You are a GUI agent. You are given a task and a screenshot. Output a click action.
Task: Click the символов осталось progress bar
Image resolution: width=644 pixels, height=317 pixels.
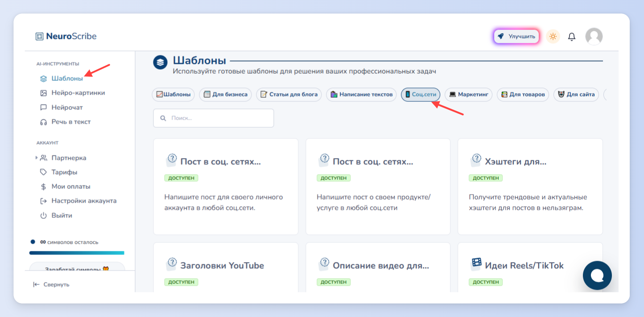coord(77,253)
